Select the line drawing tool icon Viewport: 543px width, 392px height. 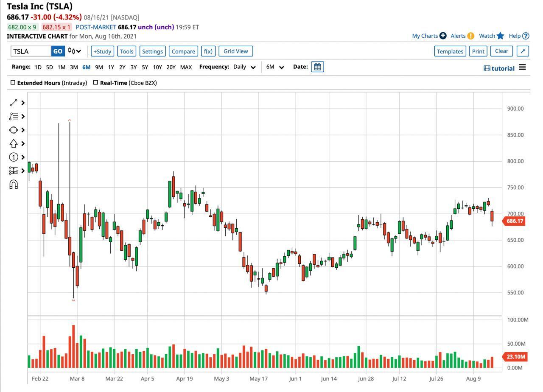click(14, 103)
